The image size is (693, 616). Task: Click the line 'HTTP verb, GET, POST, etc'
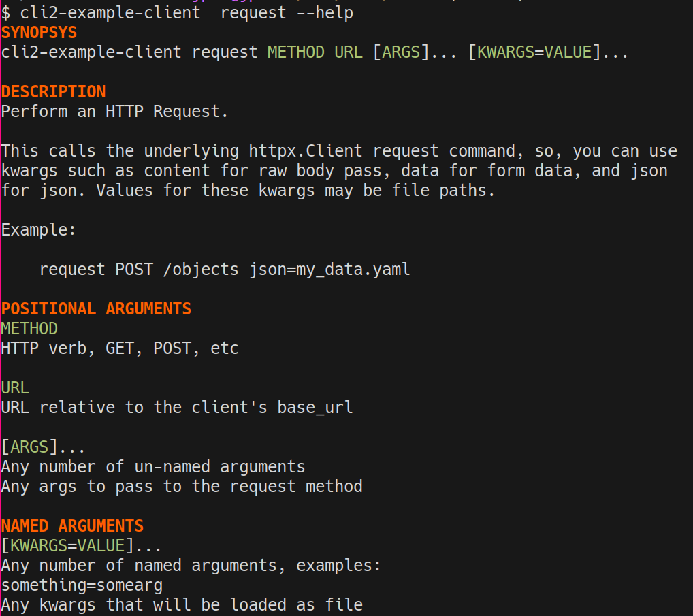coord(120,348)
